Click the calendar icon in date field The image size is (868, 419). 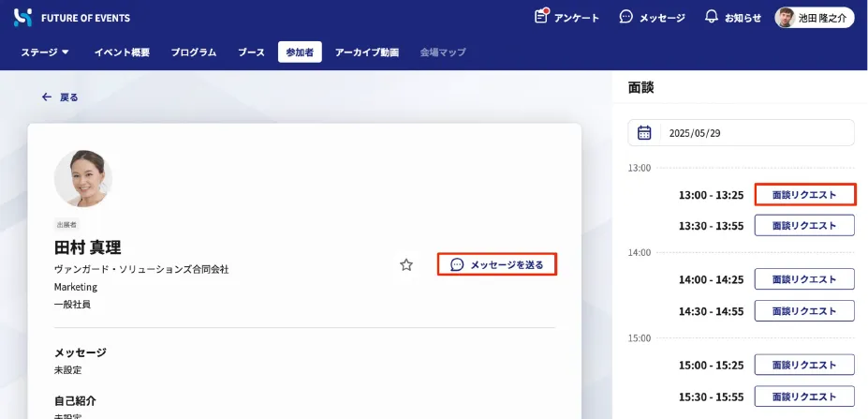point(644,133)
